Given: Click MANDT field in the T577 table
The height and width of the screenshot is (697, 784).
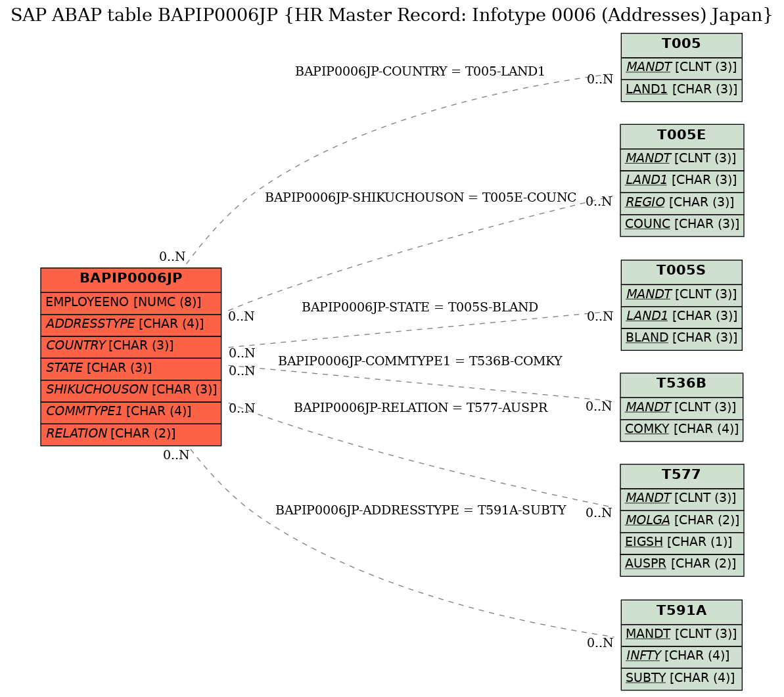Looking at the screenshot, I should [681, 499].
